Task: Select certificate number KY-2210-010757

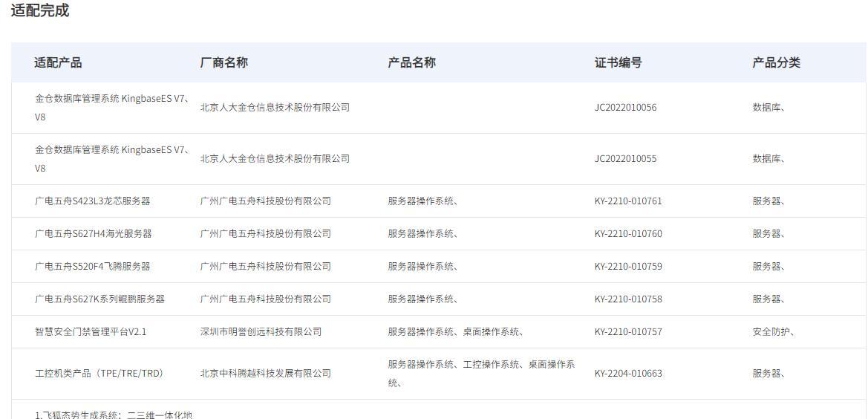Action: [x=628, y=332]
